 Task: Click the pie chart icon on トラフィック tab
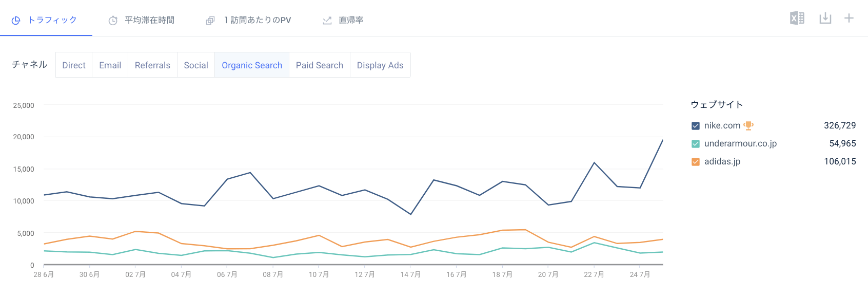point(16,21)
